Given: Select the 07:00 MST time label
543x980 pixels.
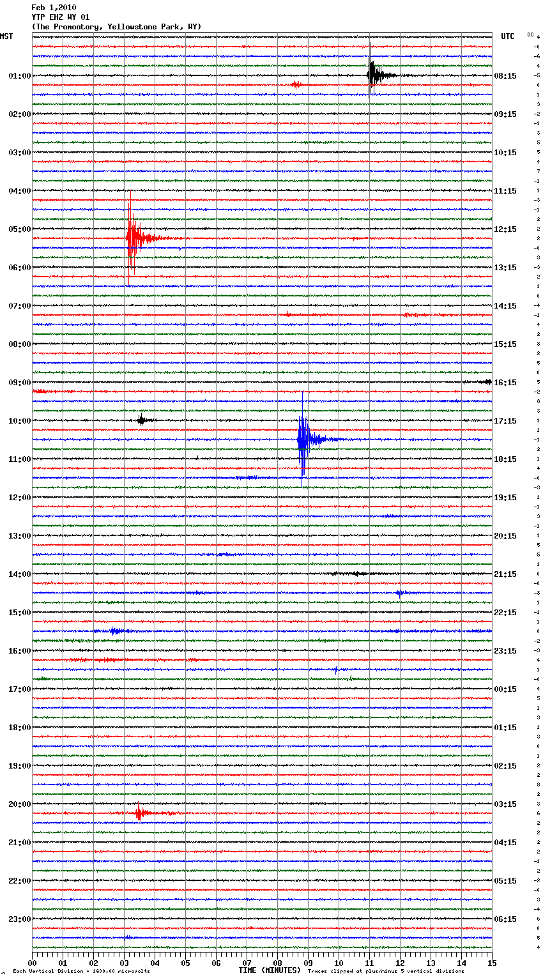Looking at the screenshot, I should [20, 306].
